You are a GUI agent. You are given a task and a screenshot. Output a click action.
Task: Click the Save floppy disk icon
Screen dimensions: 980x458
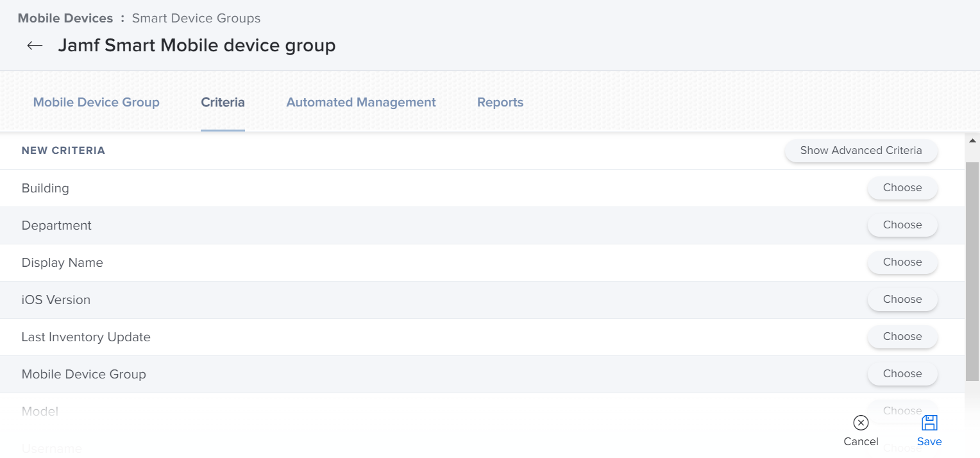929,423
